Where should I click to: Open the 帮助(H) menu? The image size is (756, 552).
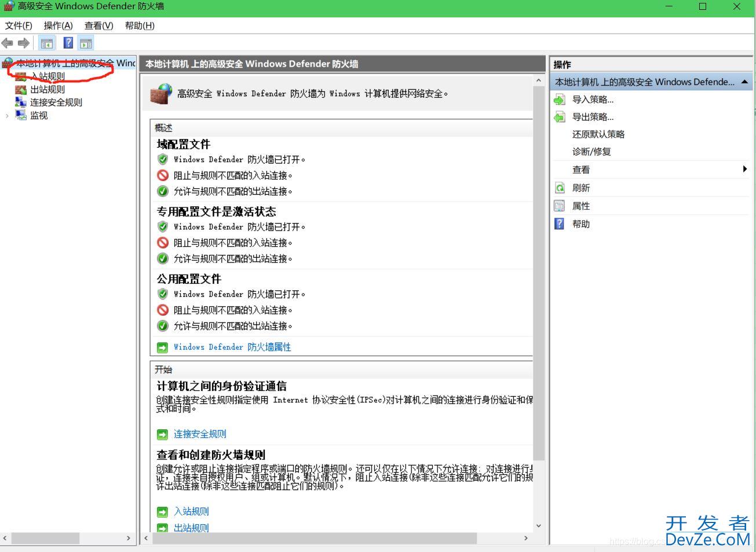140,25
